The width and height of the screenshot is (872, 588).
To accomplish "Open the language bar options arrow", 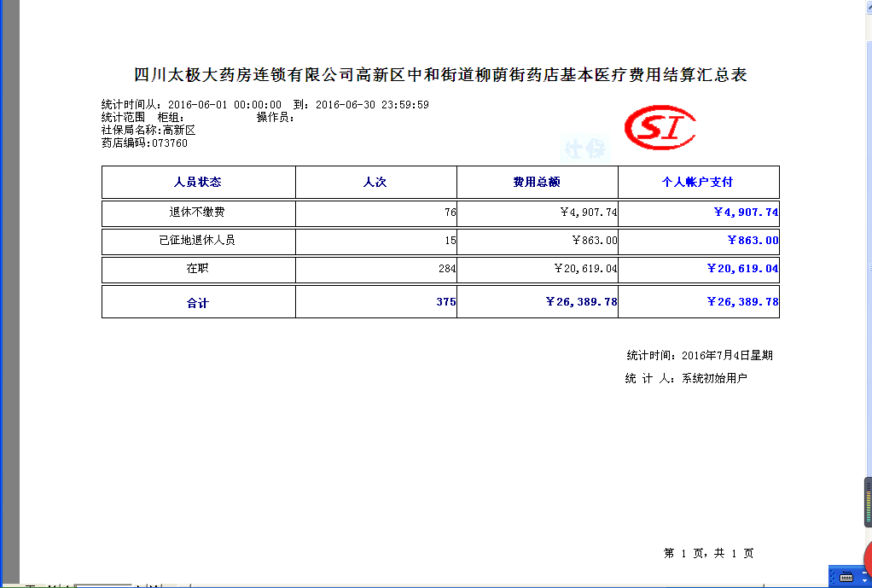I will (865, 580).
